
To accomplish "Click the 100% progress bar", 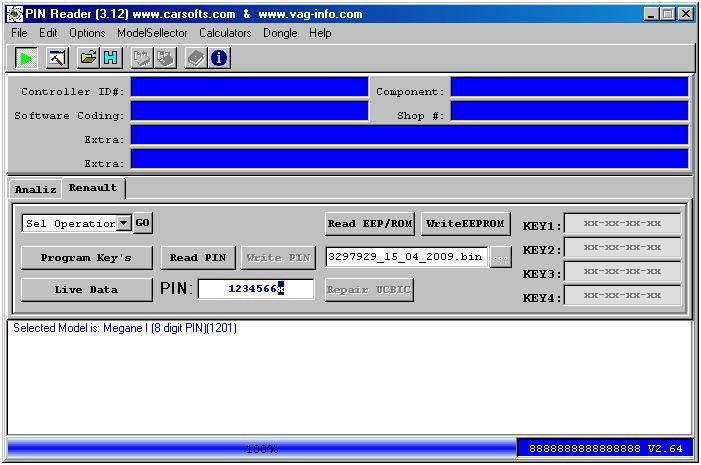I will [x=260, y=449].
